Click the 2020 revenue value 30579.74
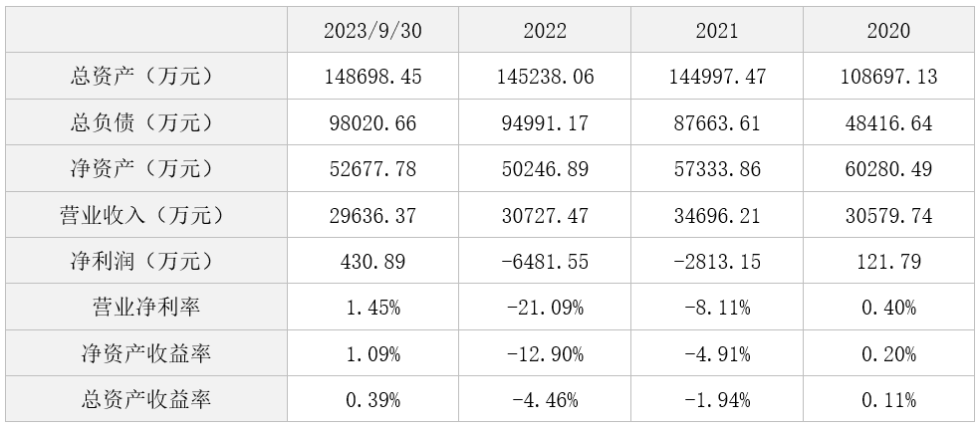This screenshot has height=428, width=980. [888, 215]
